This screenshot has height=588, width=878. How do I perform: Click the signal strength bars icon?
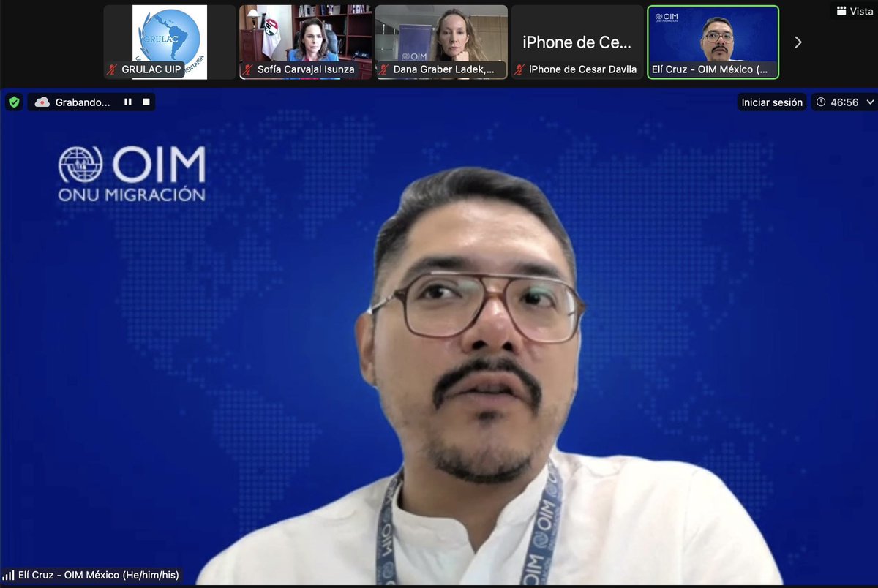pos(8,575)
